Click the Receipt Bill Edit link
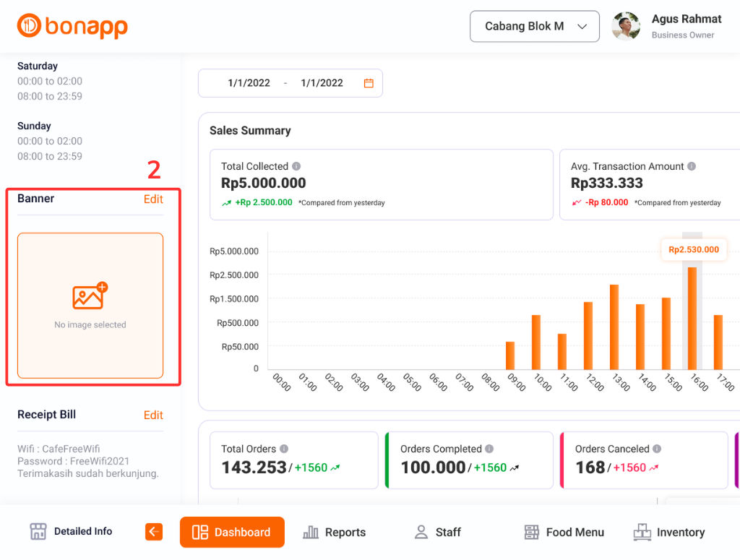740x560 pixels. point(153,415)
